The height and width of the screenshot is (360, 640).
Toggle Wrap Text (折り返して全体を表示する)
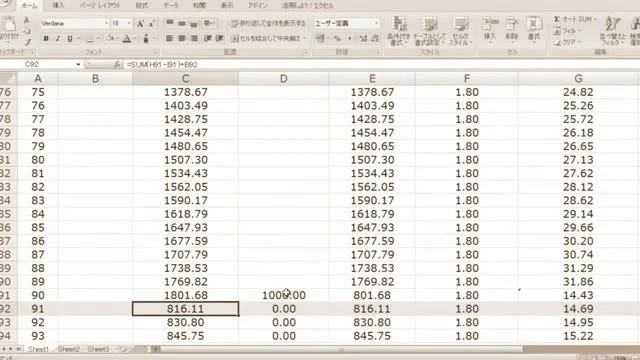(x=268, y=23)
